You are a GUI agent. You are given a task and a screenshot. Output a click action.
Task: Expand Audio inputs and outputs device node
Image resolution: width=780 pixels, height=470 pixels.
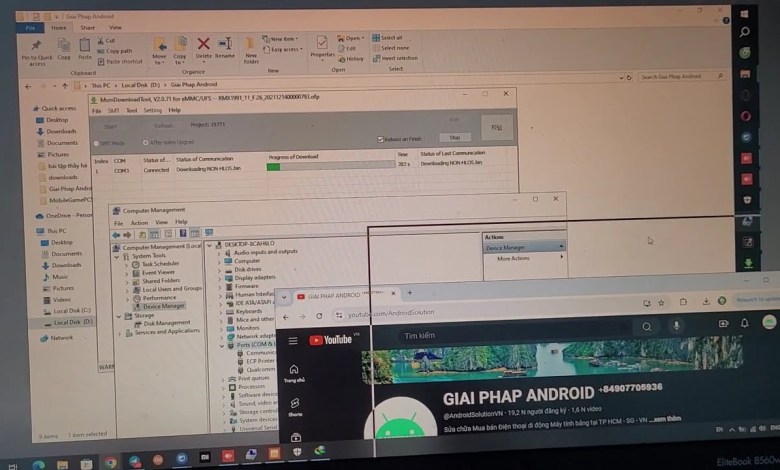pyautogui.click(x=219, y=253)
